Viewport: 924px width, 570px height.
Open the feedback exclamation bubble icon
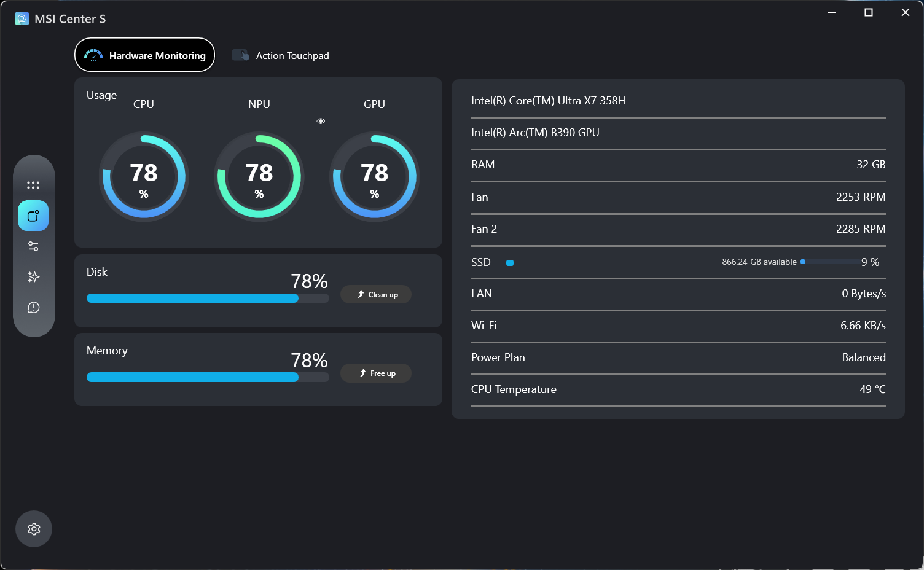coord(33,308)
